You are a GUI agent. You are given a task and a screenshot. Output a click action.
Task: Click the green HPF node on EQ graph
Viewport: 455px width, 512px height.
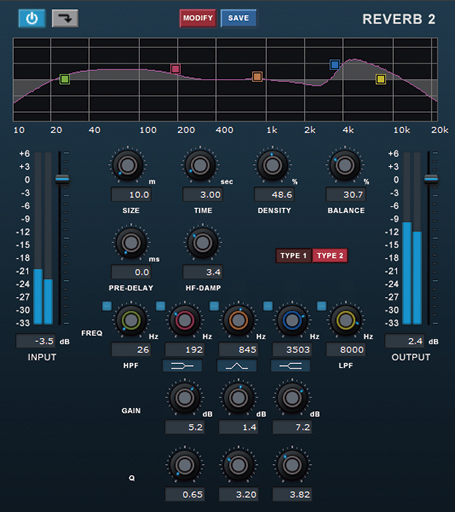[65, 79]
